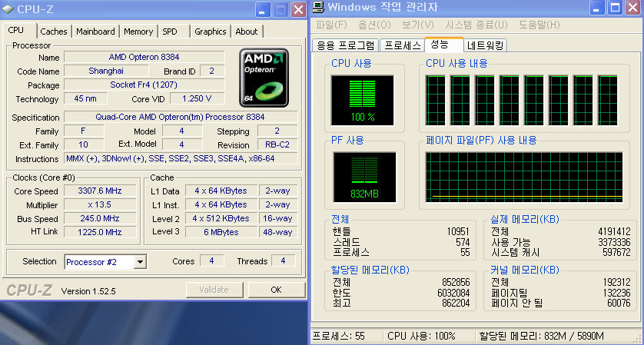Click the handles count 10951
This screenshot has height=345, width=644.
point(458,231)
